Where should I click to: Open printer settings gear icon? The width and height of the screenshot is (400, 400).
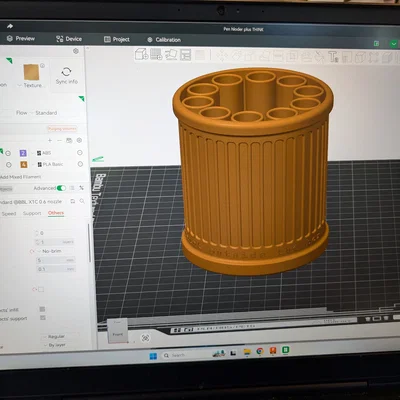point(76,51)
